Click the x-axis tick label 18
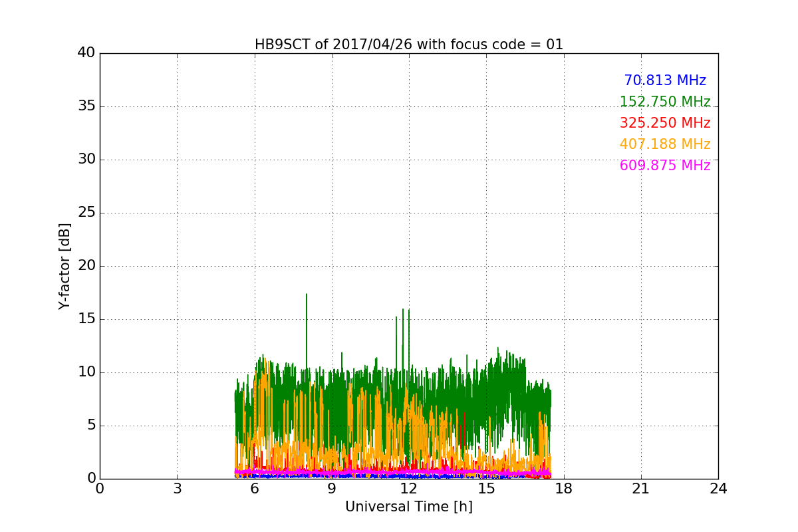Screen dimensions: 798x532 coord(564,489)
